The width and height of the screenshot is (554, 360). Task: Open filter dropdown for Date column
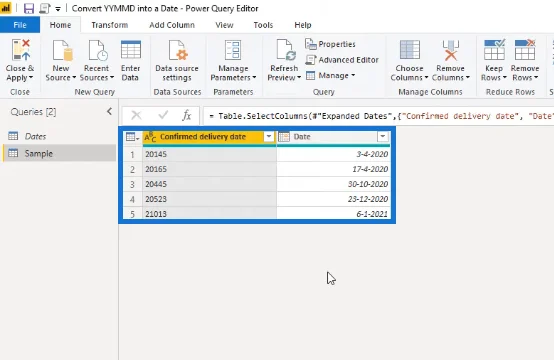click(x=383, y=137)
